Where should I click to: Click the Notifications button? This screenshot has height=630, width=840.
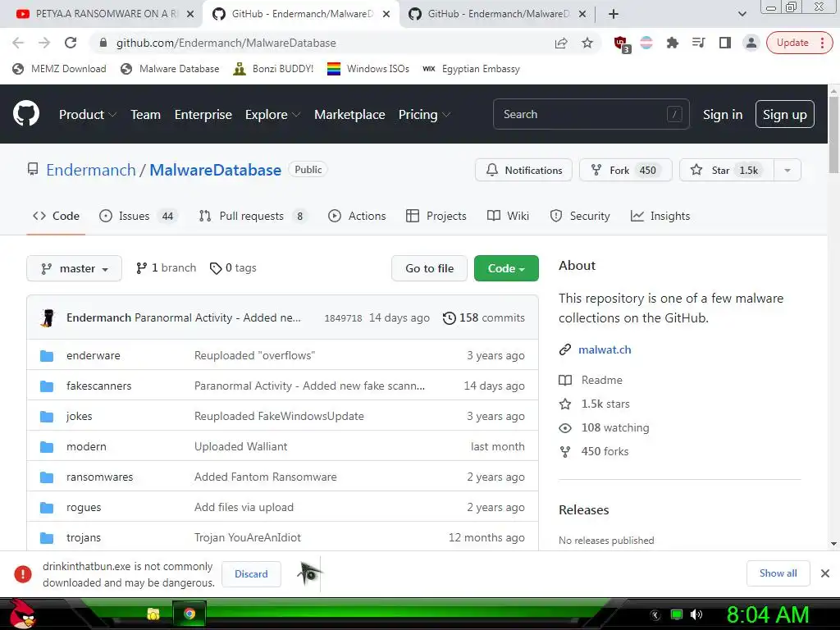click(x=523, y=171)
